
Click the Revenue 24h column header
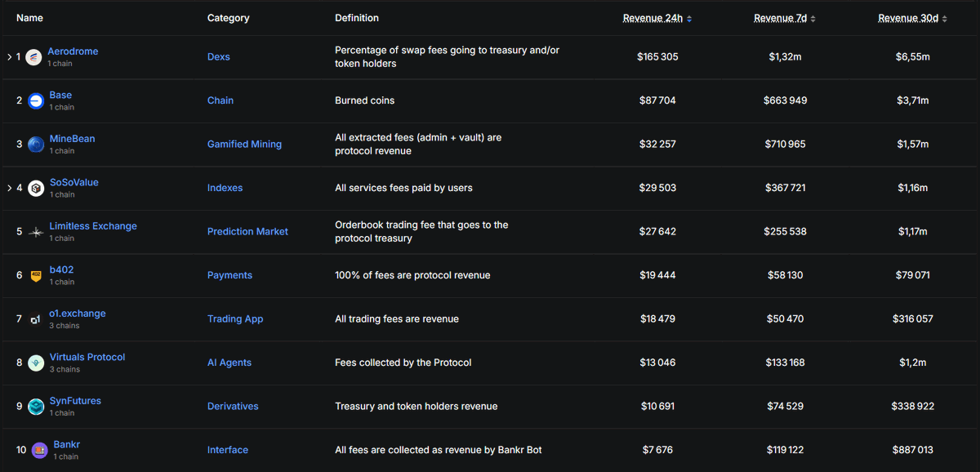(653, 18)
